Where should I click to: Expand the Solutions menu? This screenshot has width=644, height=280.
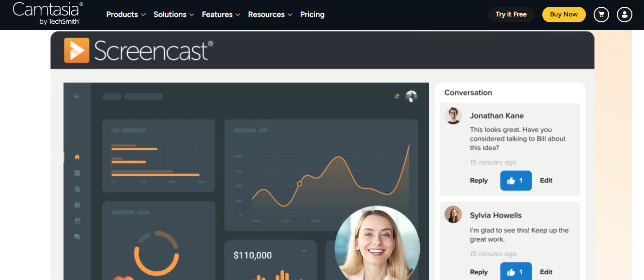174,15
